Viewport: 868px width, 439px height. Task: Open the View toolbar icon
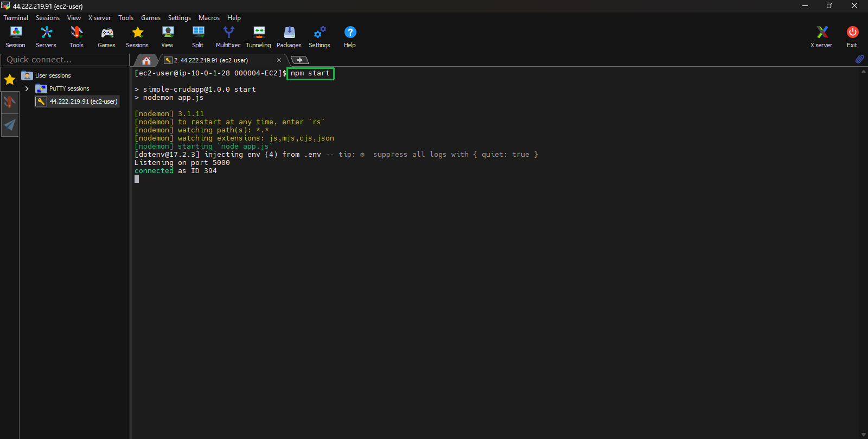click(168, 37)
